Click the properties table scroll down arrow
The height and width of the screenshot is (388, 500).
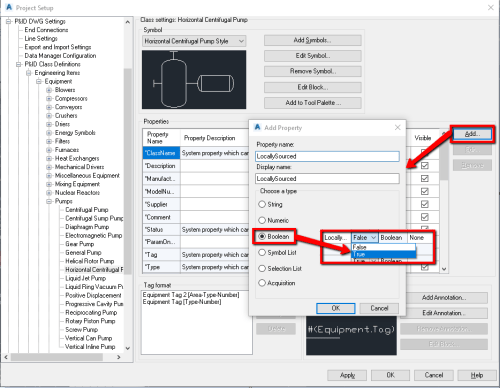(x=444, y=269)
